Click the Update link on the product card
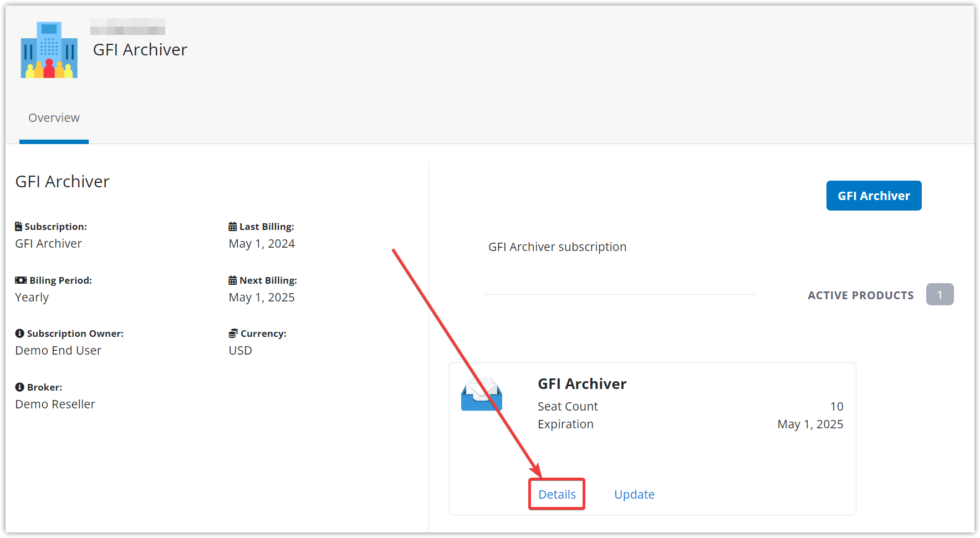Image resolution: width=980 pixels, height=538 pixels. [x=634, y=494]
